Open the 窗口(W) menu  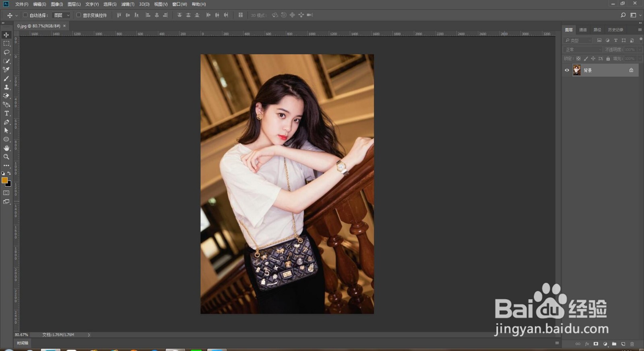[180, 4]
